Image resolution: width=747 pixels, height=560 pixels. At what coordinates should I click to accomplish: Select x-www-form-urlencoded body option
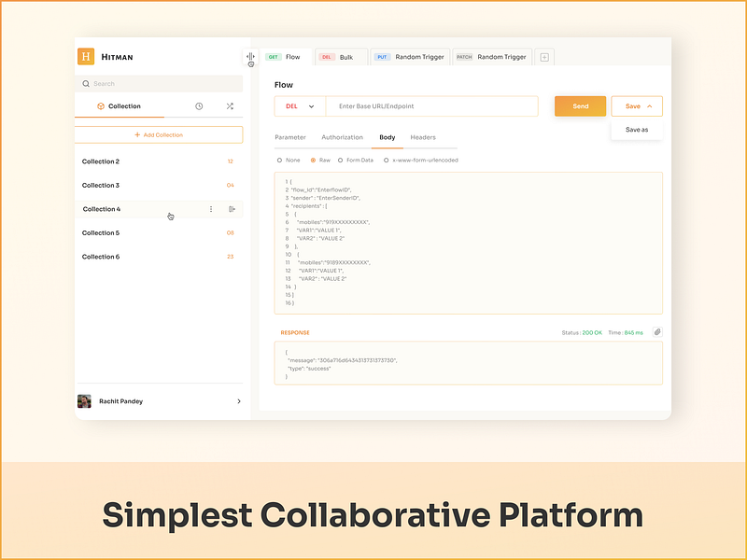[x=386, y=161]
